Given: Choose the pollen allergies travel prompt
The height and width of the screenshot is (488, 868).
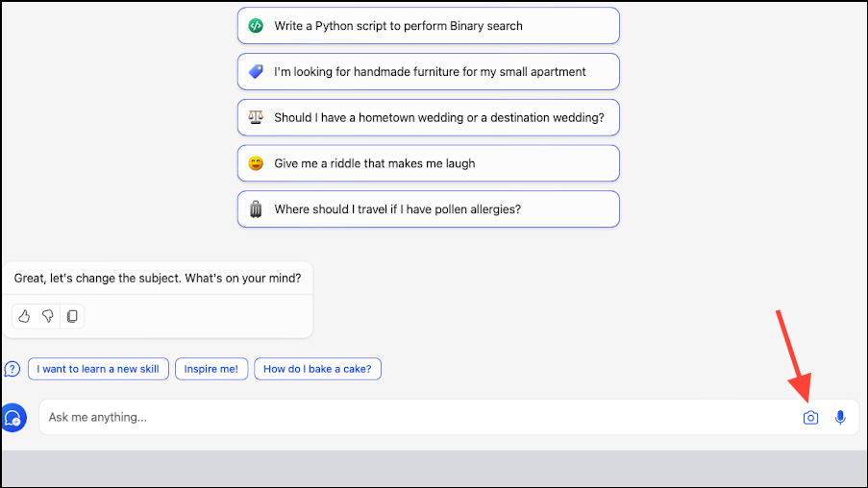Looking at the screenshot, I should pos(429,209).
